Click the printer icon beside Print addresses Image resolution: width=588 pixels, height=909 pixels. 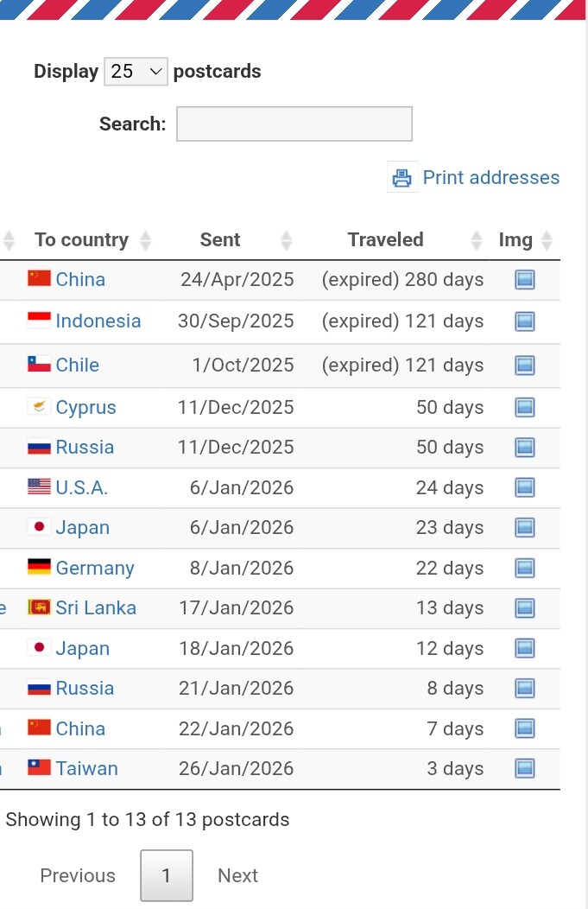click(401, 178)
